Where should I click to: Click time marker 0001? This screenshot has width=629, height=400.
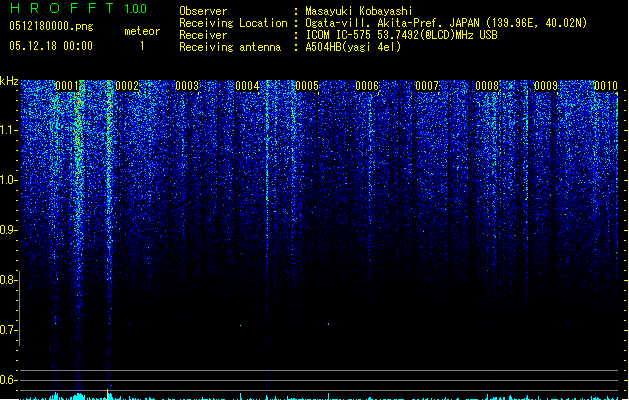click(67, 86)
